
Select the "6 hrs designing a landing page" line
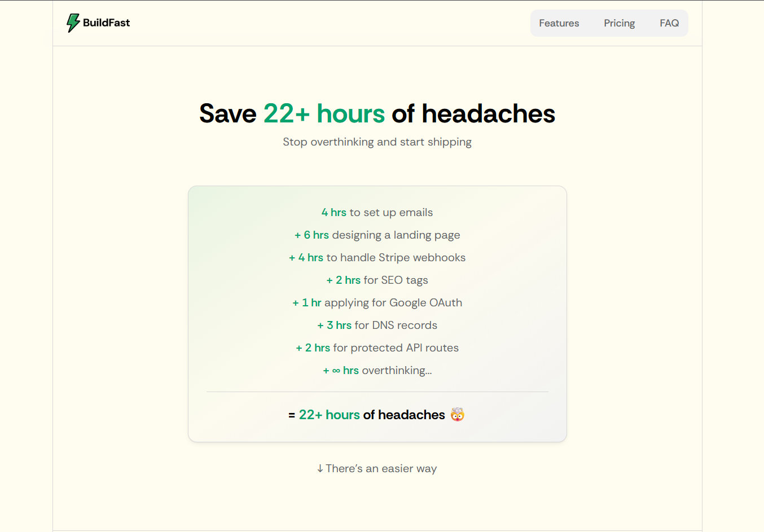coord(377,235)
